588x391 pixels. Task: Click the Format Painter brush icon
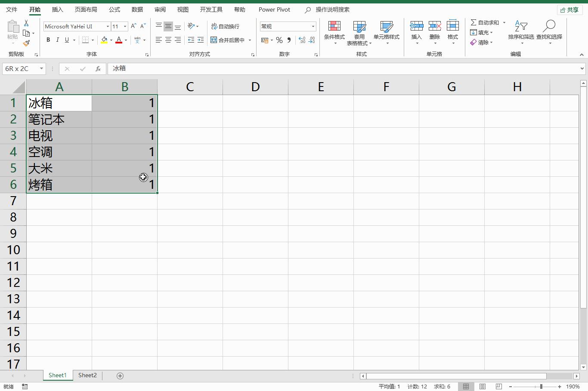tap(26, 43)
